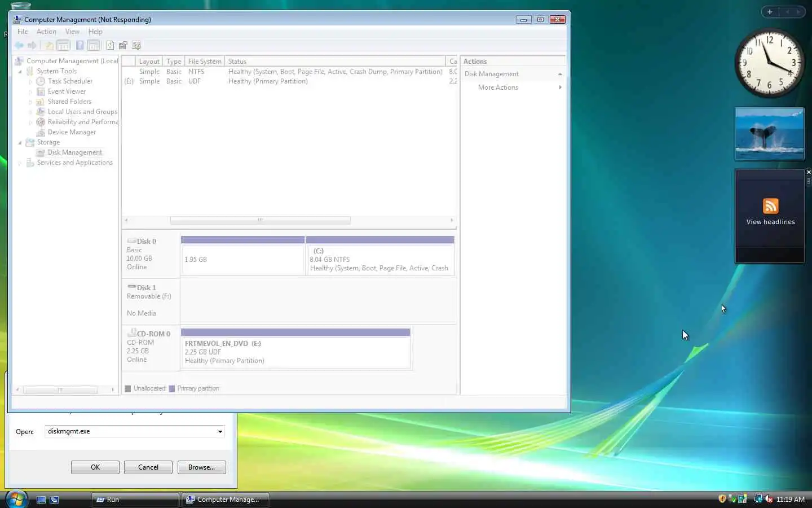This screenshot has width=812, height=508.
Task: Click Local Users and Groups icon
Action: point(41,112)
